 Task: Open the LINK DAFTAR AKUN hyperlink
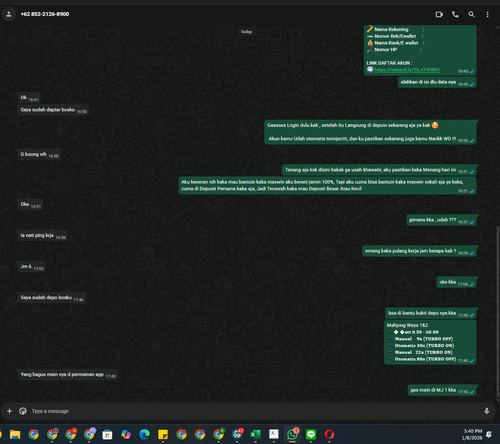pos(407,70)
